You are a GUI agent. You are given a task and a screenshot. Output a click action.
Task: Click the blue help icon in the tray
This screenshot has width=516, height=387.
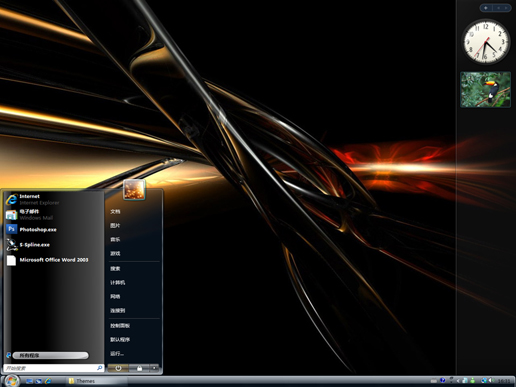pyautogui.click(x=443, y=380)
